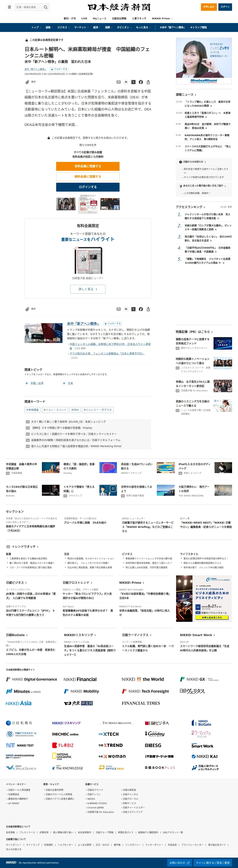Screen dimensions: 238x868
Task: Click the ログインする button
Action: click(88, 187)
